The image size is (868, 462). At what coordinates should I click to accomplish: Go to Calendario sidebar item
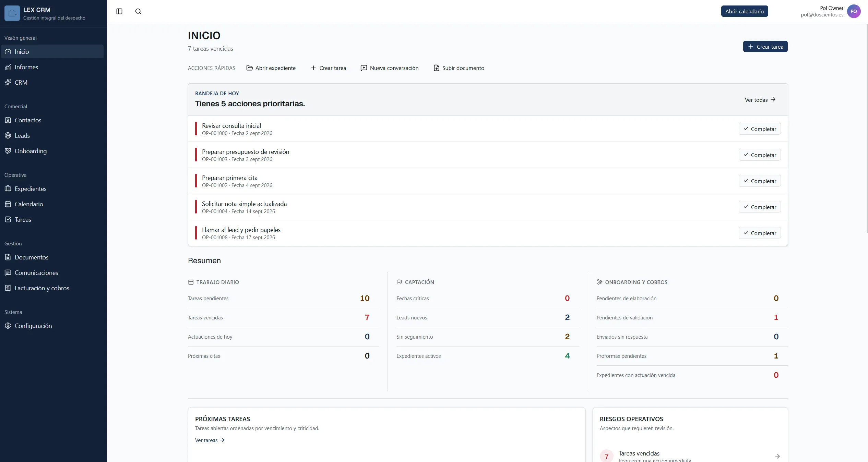pos(52,204)
